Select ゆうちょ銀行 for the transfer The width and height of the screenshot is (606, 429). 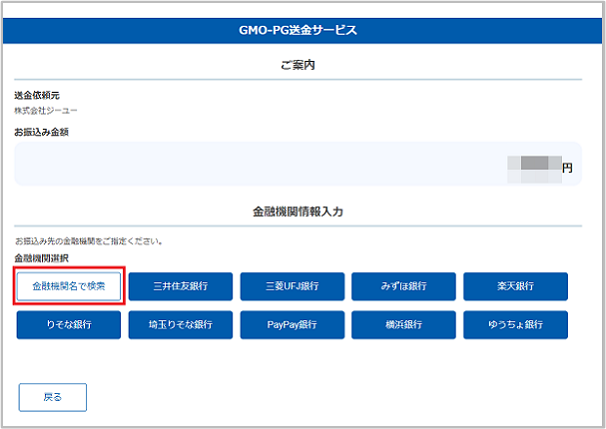[x=516, y=325]
